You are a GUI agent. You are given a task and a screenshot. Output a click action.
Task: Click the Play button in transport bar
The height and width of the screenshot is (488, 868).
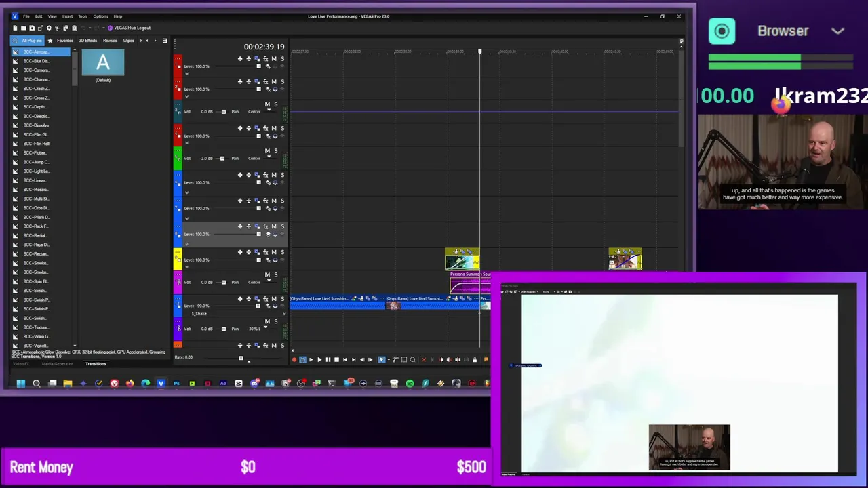(x=319, y=360)
